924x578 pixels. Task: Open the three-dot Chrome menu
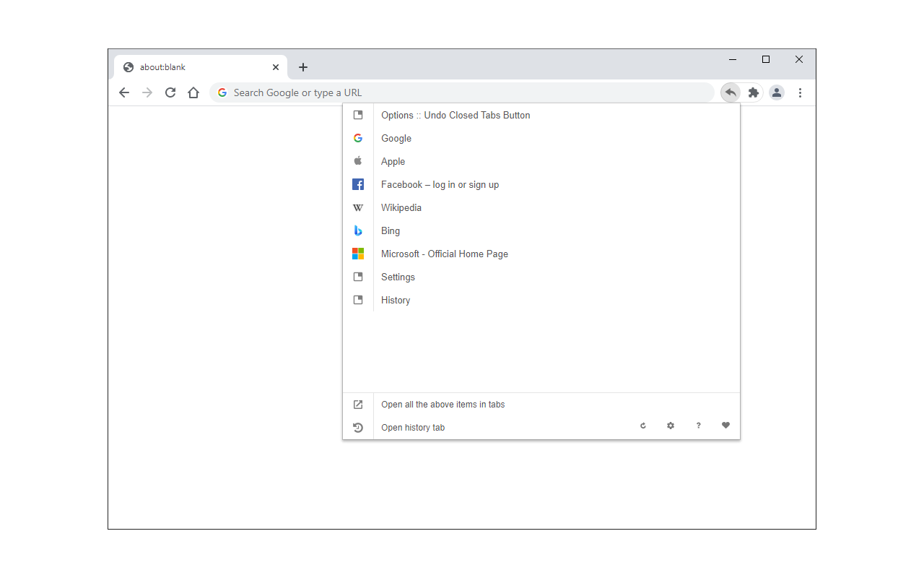(800, 92)
